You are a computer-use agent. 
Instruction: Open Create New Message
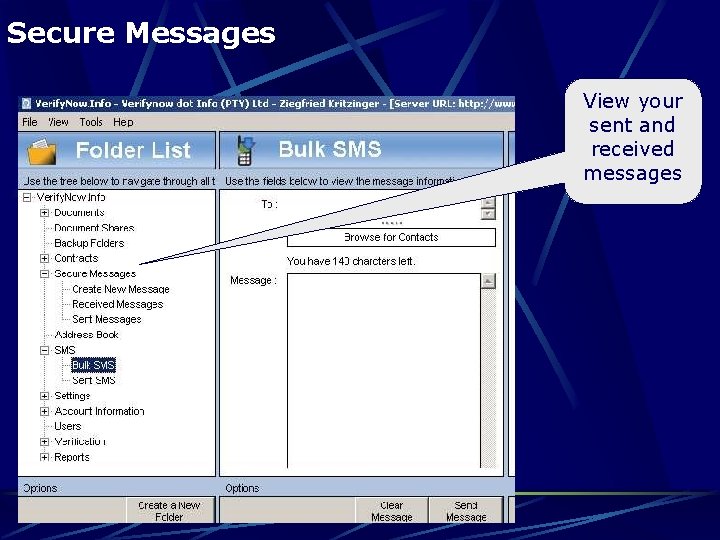(x=121, y=289)
